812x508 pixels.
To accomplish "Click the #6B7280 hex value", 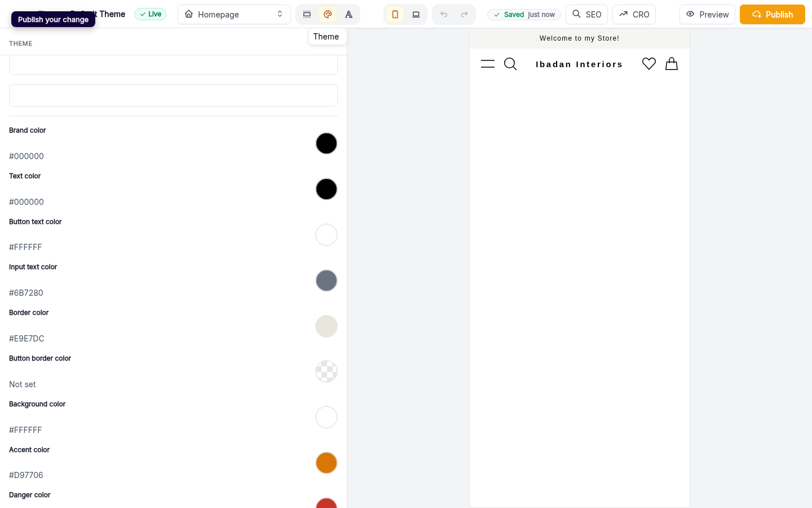I will (x=26, y=293).
